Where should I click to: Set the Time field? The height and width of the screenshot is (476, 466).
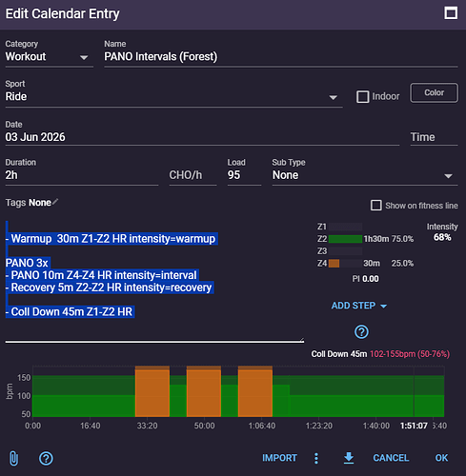(x=434, y=137)
